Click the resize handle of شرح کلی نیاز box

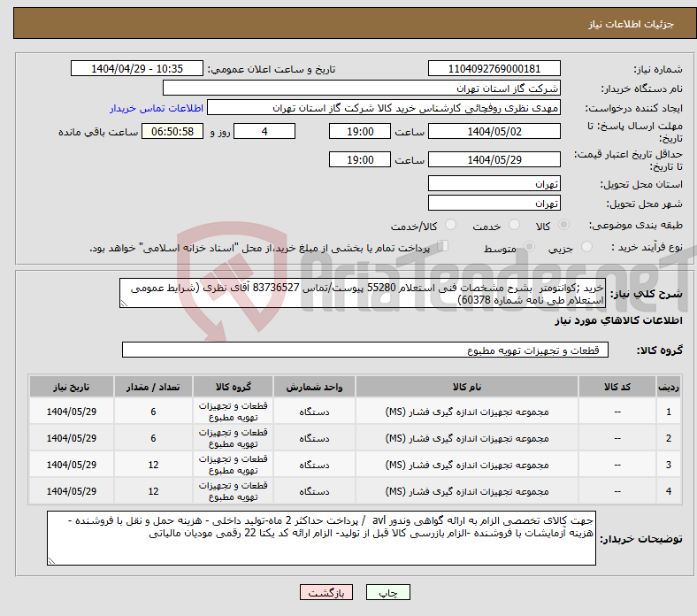[x=124, y=304]
